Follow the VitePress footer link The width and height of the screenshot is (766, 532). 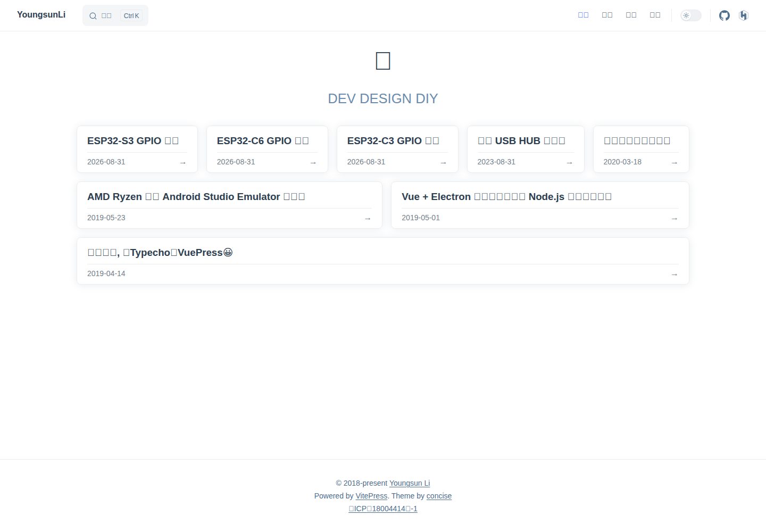point(371,496)
